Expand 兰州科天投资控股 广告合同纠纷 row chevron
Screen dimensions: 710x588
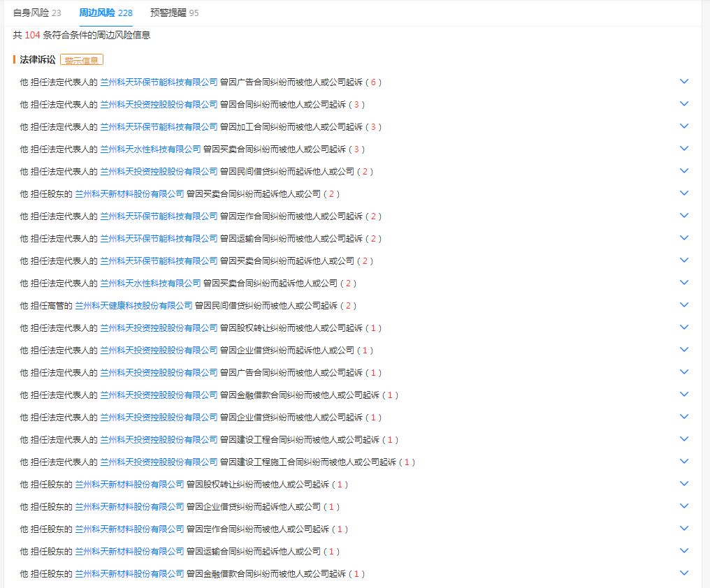pos(684,372)
